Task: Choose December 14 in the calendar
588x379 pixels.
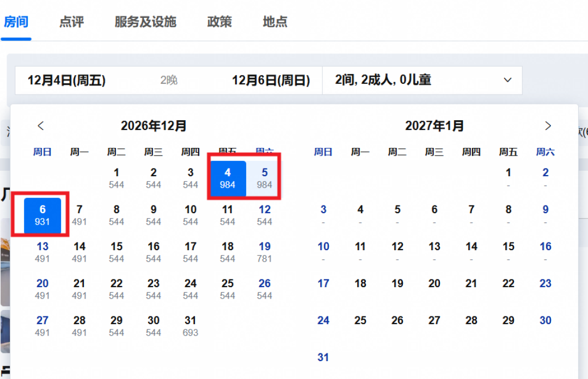Action: (x=79, y=252)
